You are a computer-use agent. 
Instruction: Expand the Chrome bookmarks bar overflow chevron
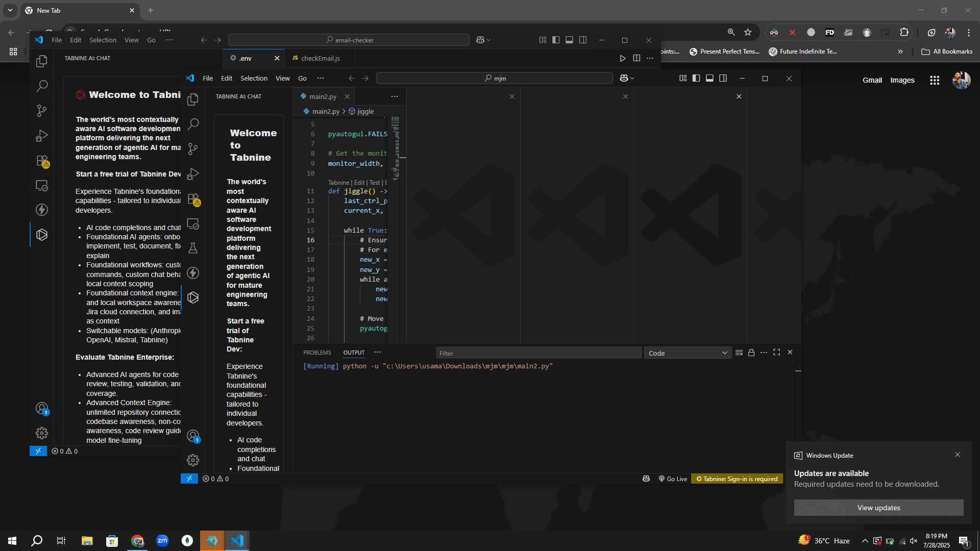point(900,52)
